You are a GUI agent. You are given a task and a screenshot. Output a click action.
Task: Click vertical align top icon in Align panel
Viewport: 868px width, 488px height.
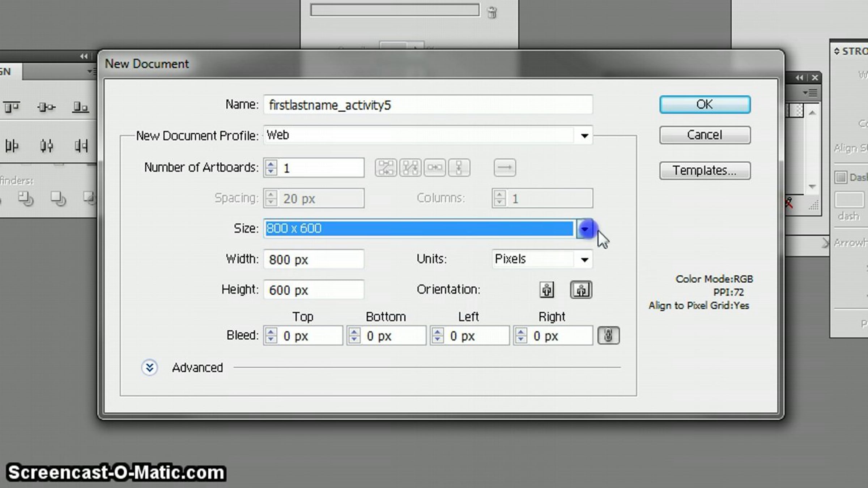click(11, 107)
